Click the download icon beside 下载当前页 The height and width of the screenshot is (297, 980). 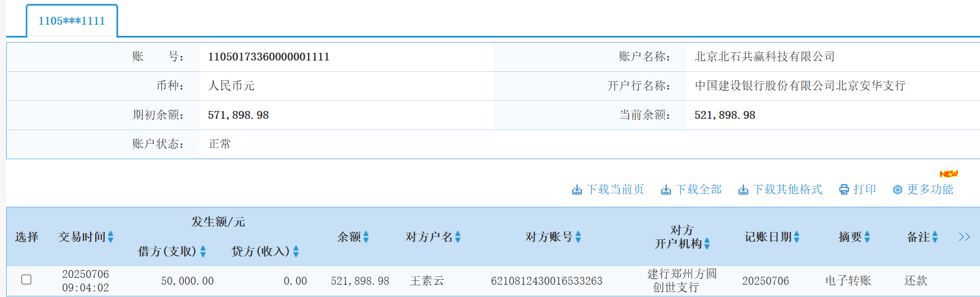[x=577, y=190]
